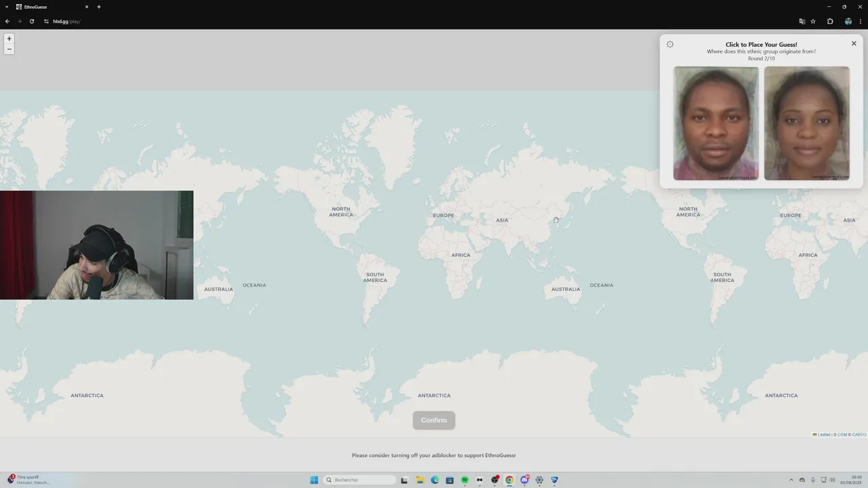Click the Europe label on center map
This screenshot has height=488, width=868.
tap(443, 216)
